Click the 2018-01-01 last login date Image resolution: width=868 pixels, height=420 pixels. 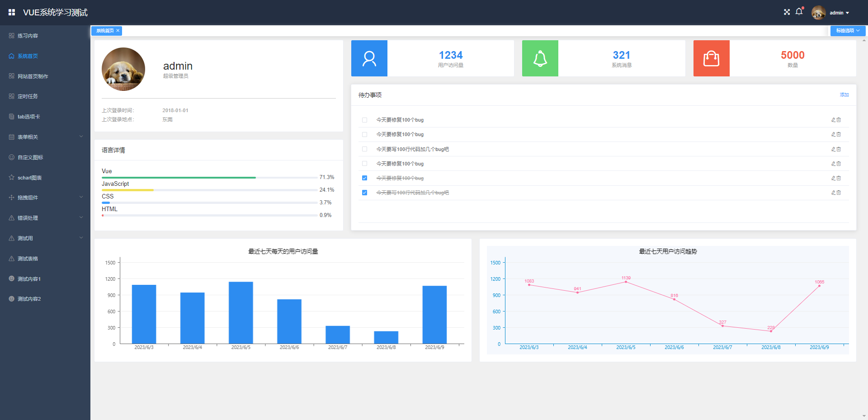coord(175,110)
